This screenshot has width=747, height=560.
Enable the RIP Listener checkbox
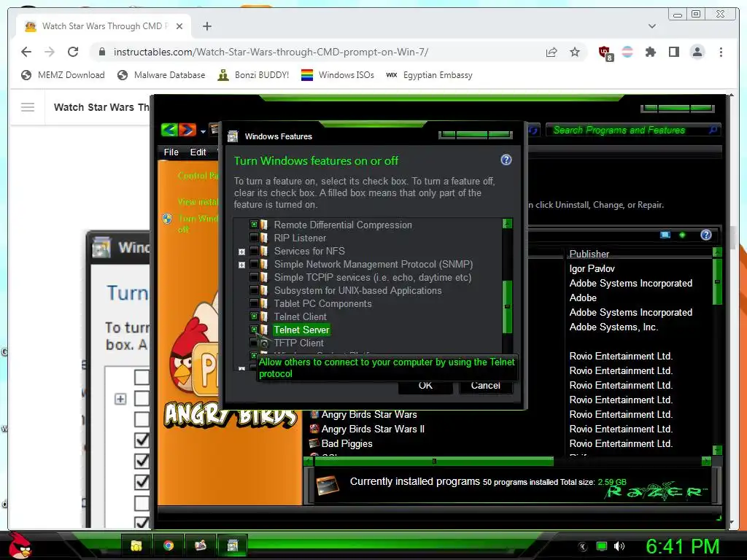click(254, 238)
